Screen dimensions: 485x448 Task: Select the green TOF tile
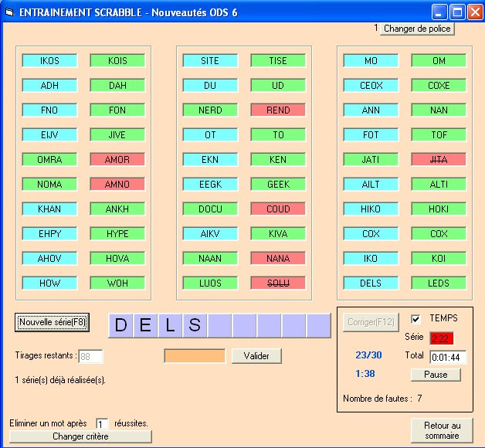click(x=439, y=135)
